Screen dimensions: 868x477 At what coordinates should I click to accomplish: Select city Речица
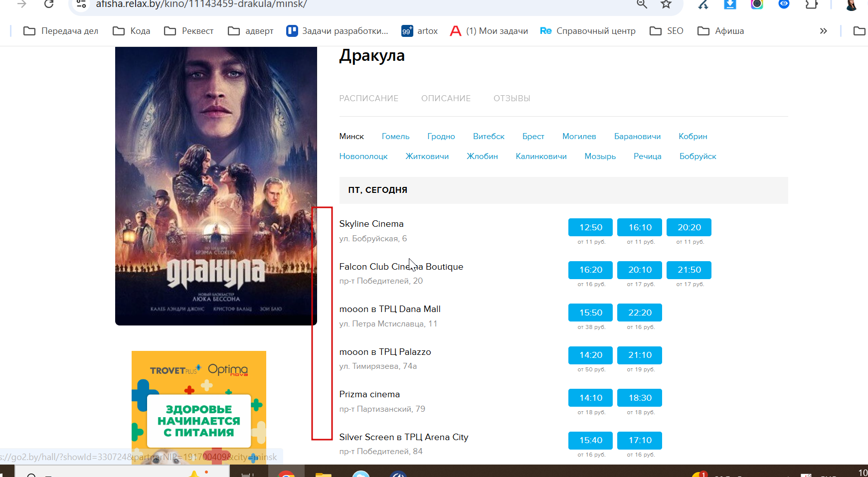click(x=648, y=157)
